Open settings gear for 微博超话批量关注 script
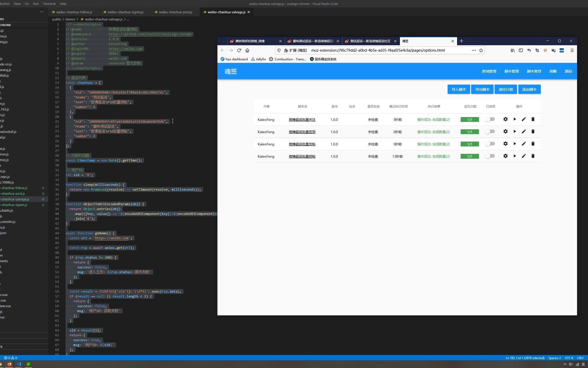588x368 pixels. (x=505, y=119)
